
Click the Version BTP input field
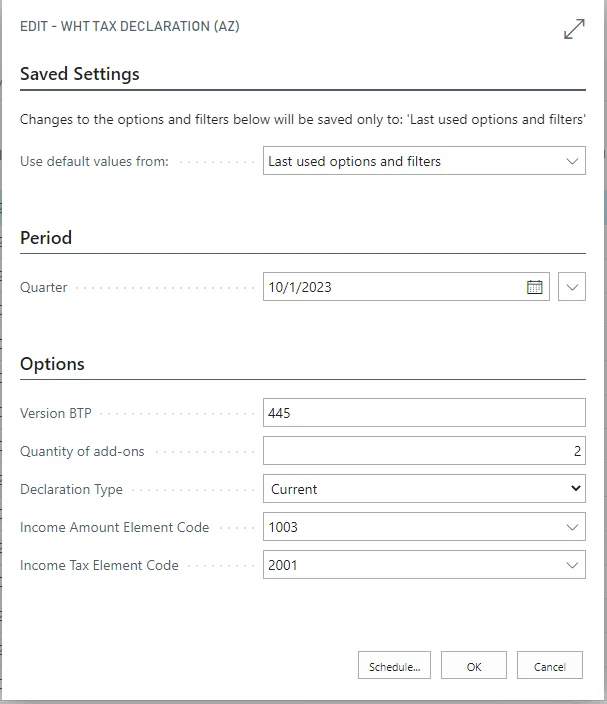coord(424,413)
